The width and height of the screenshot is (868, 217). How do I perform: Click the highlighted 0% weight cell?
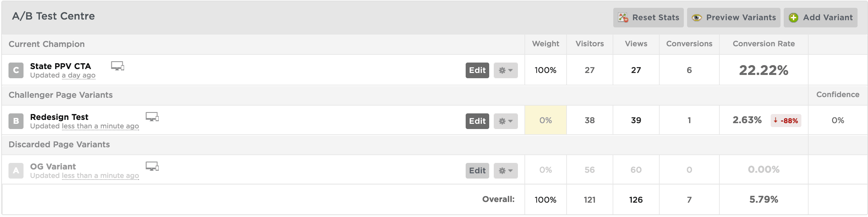tap(546, 120)
